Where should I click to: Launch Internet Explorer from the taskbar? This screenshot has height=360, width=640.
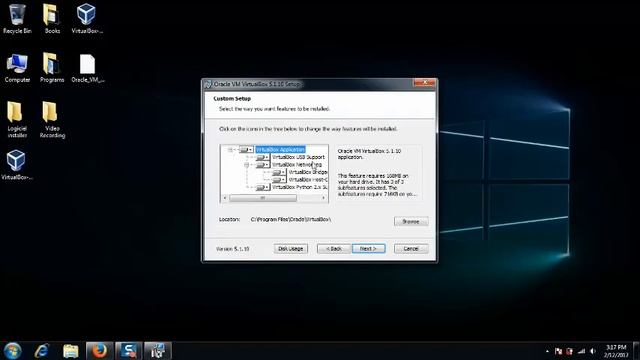click(42, 351)
